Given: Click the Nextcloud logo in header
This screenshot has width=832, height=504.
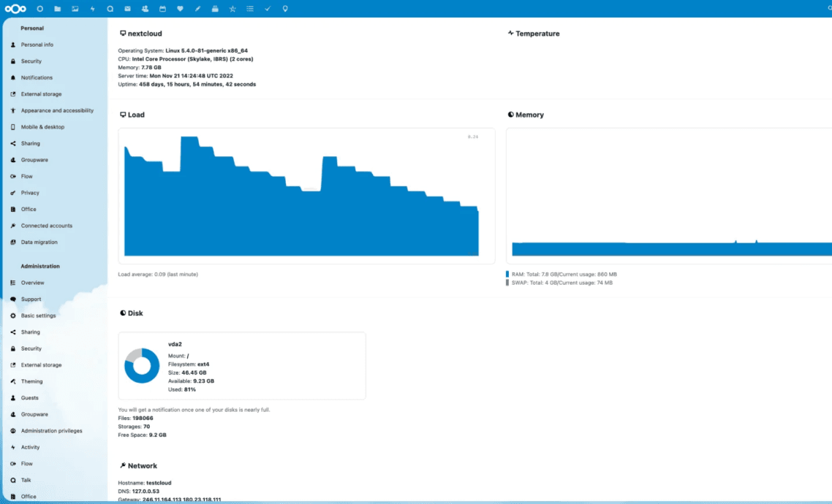Looking at the screenshot, I should pyautogui.click(x=15, y=9).
